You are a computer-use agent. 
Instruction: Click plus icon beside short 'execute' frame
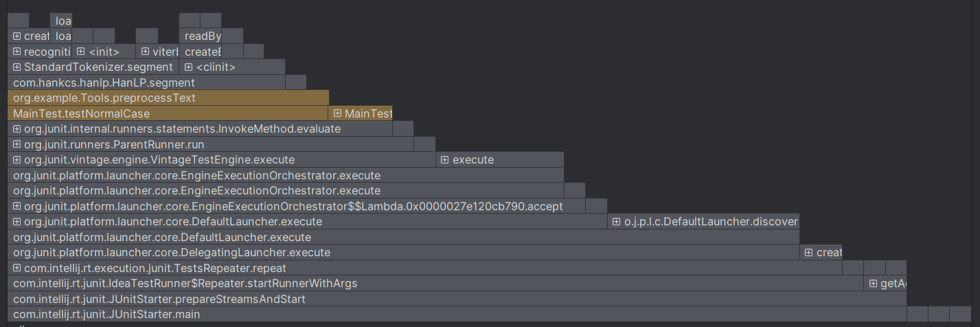(445, 160)
